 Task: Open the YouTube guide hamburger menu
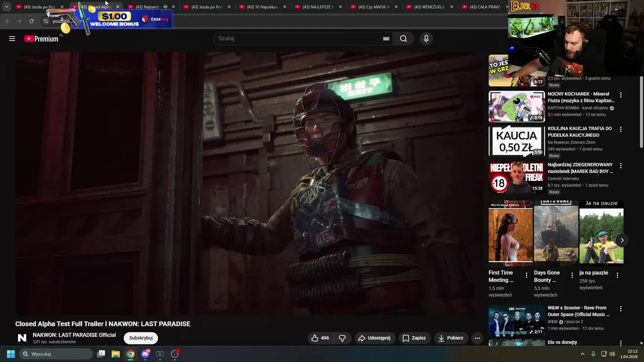(x=12, y=39)
